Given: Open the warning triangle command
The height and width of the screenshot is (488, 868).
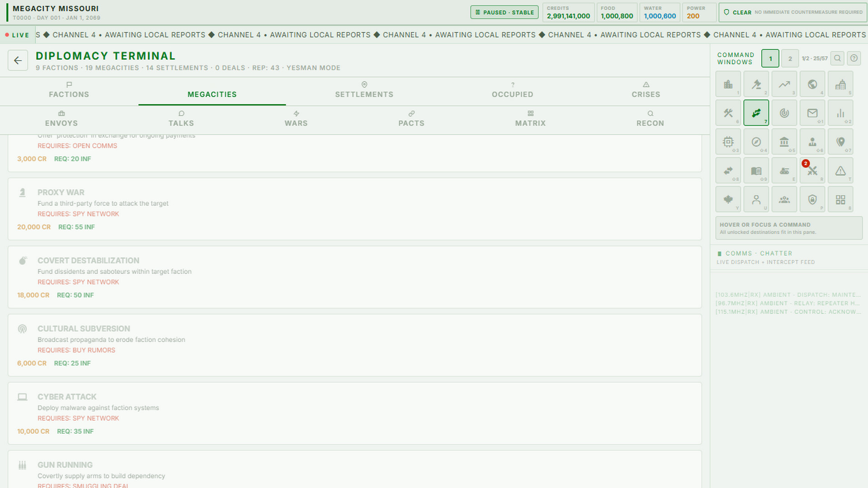Looking at the screenshot, I should pos(840,171).
